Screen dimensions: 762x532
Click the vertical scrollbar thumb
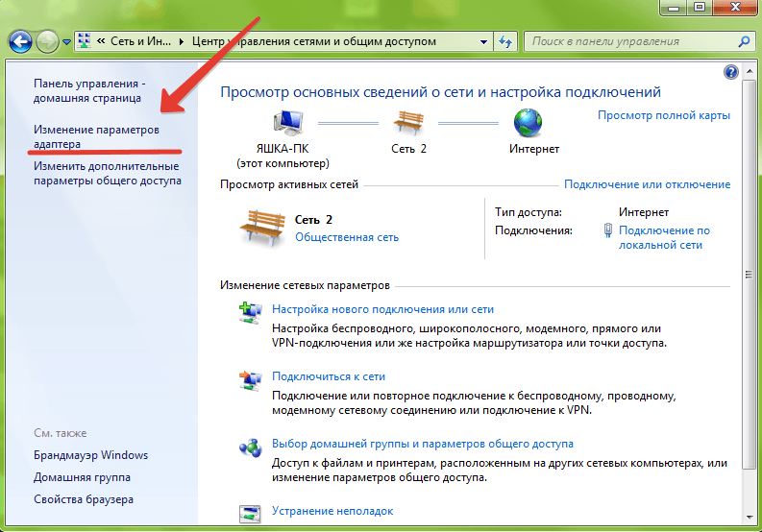(749, 275)
